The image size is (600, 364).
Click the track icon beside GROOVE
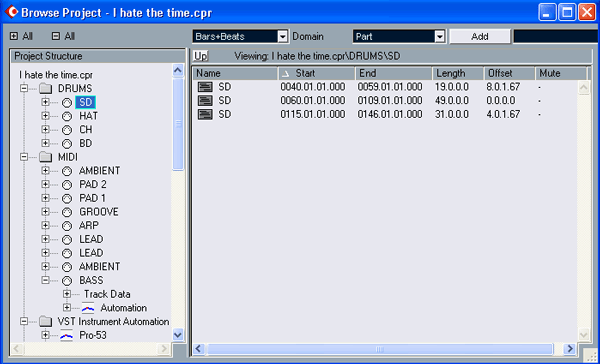(x=67, y=212)
